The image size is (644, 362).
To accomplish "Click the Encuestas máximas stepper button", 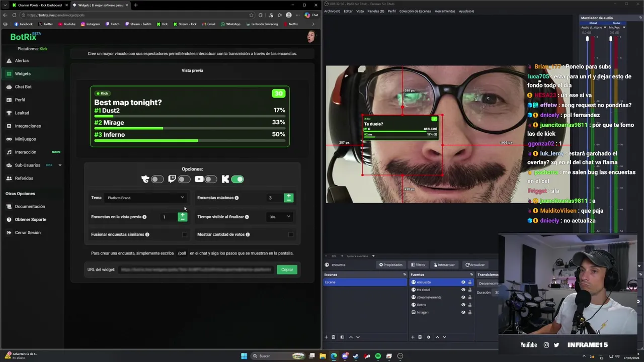I will [x=288, y=198].
